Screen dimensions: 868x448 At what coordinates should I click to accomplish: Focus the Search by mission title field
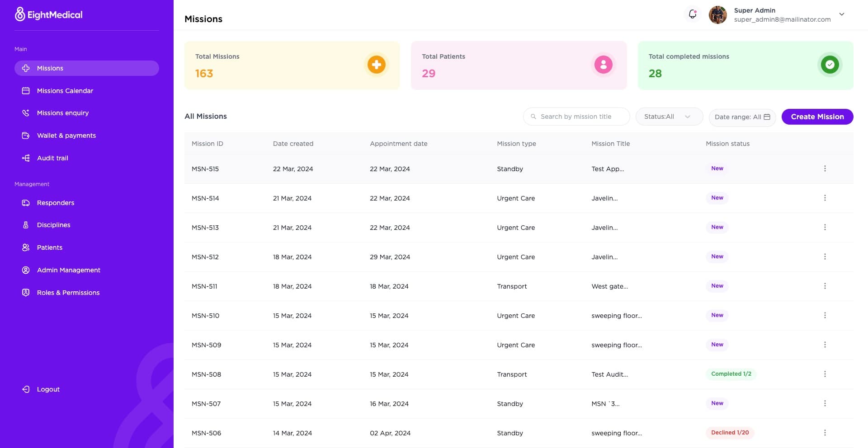[x=576, y=117]
